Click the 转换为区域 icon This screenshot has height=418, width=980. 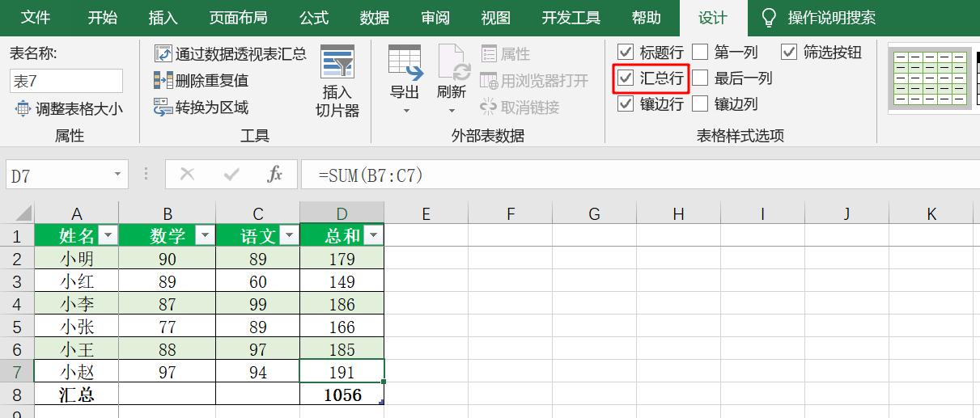163,107
